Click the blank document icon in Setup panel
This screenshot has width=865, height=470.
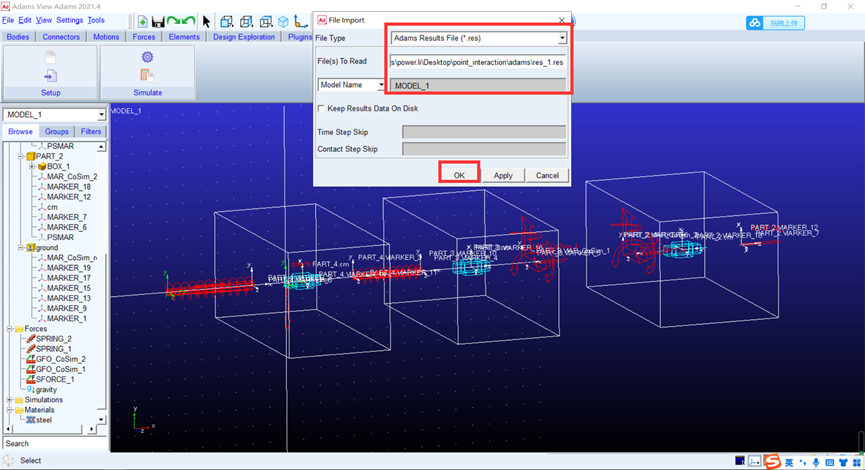tap(50, 57)
